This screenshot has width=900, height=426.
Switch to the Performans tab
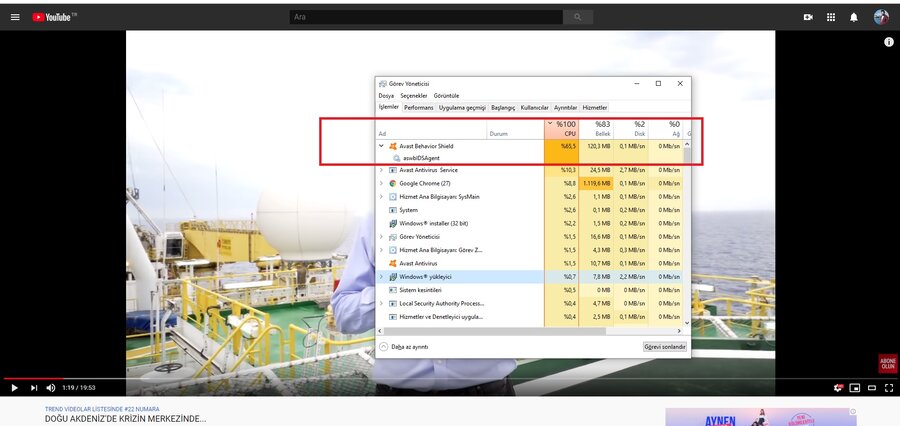pyautogui.click(x=418, y=107)
